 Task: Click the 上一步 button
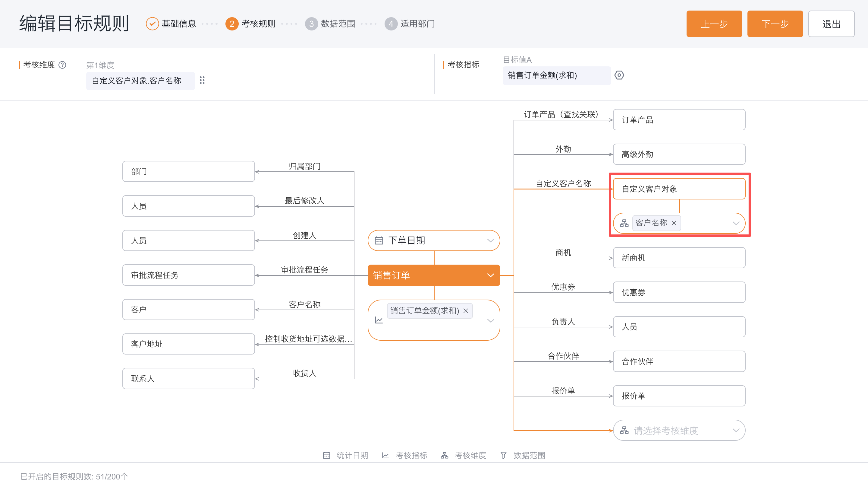pos(714,24)
